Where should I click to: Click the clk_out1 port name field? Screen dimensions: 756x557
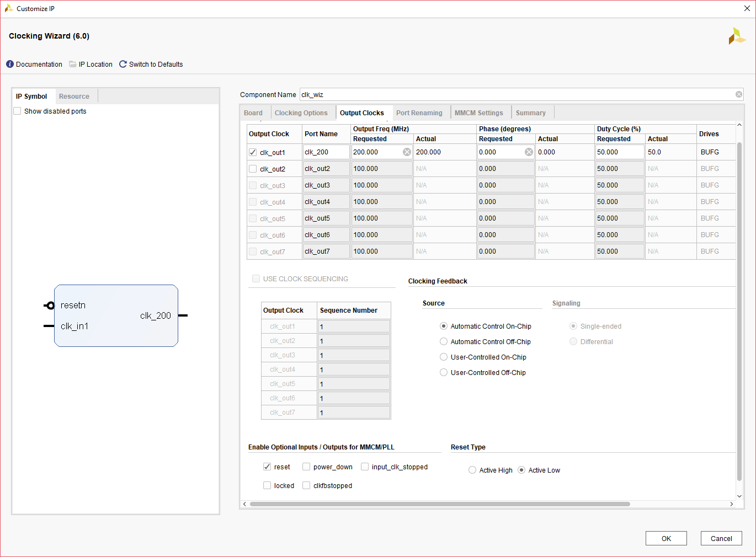pyautogui.click(x=326, y=152)
